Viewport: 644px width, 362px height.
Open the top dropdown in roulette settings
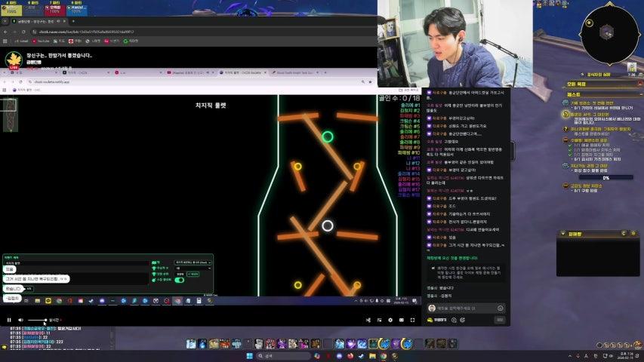(193, 262)
